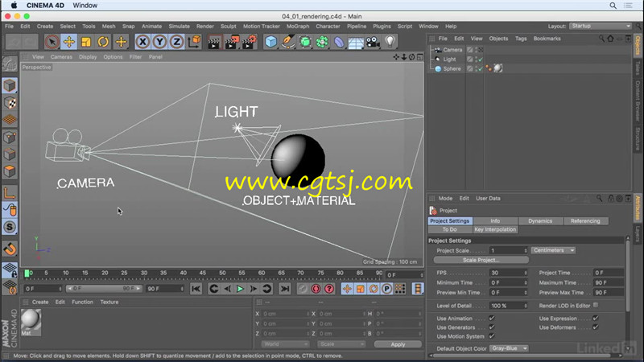Render to Picture Viewer icon
Image resolution: width=644 pixels, height=362 pixels.
[232, 42]
